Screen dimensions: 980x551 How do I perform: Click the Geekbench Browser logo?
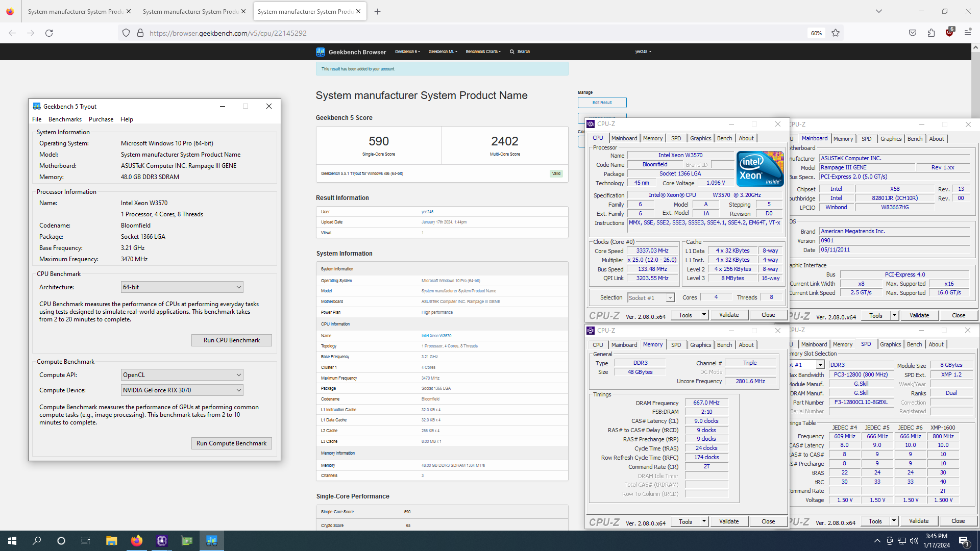click(x=351, y=52)
